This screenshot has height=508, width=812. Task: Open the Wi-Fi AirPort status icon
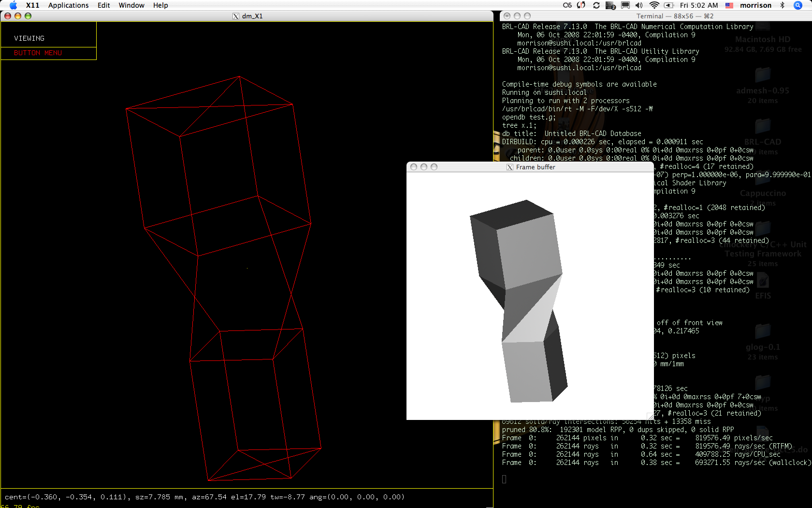[x=654, y=5]
